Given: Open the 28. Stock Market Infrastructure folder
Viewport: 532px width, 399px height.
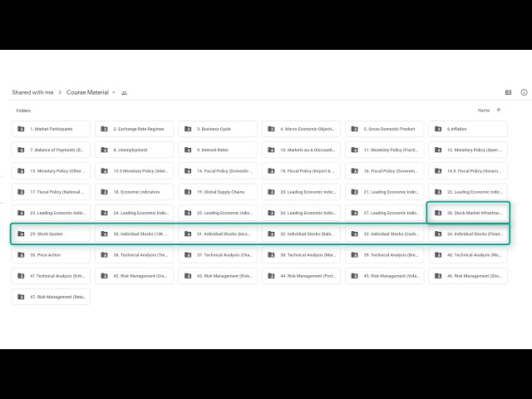Looking at the screenshot, I should [x=467, y=213].
